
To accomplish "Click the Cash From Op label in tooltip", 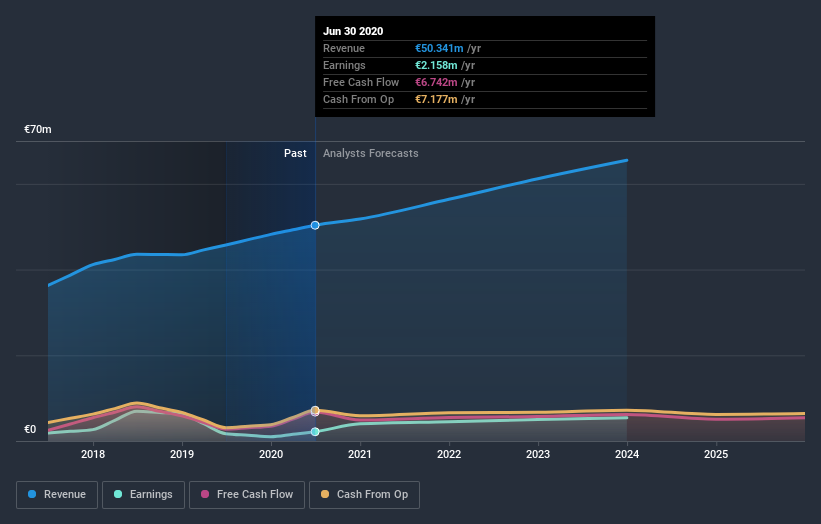I will pos(359,99).
